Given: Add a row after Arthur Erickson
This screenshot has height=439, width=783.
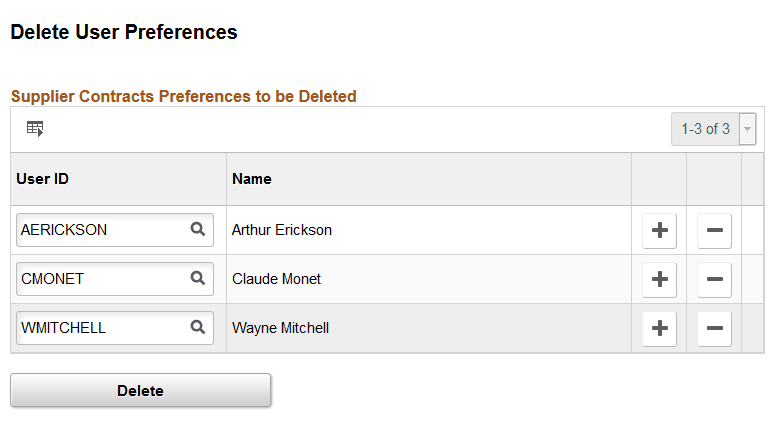Looking at the screenshot, I should pos(659,230).
